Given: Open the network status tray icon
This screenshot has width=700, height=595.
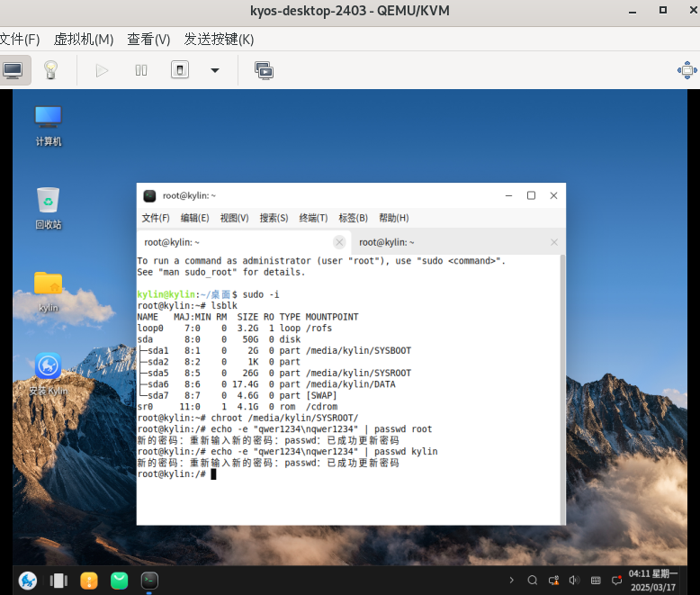Looking at the screenshot, I should [x=553, y=581].
